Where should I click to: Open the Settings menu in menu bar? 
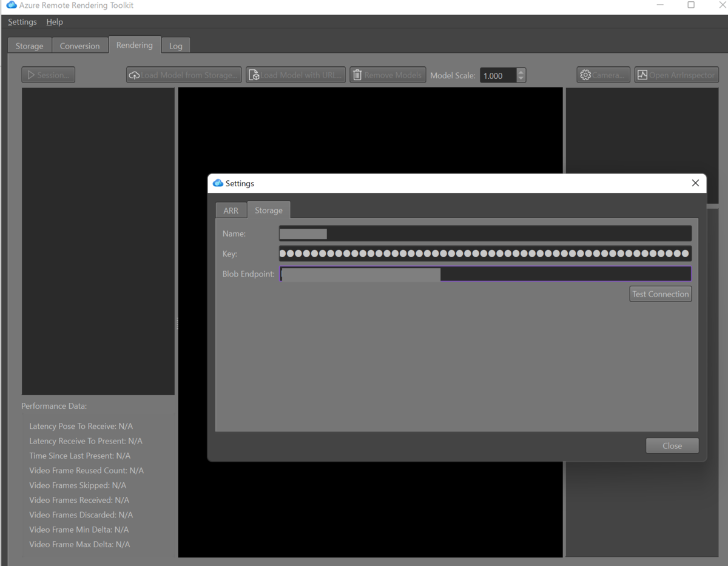click(x=22, y=22)
